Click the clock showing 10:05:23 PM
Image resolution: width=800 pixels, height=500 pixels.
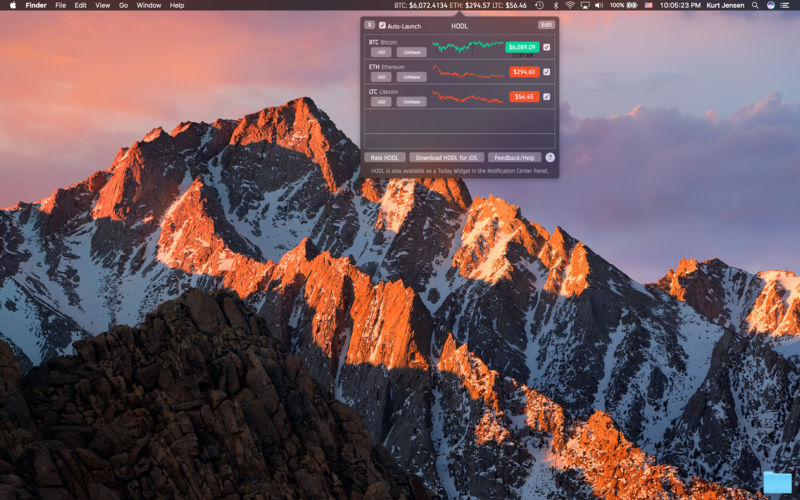[680, 5]
